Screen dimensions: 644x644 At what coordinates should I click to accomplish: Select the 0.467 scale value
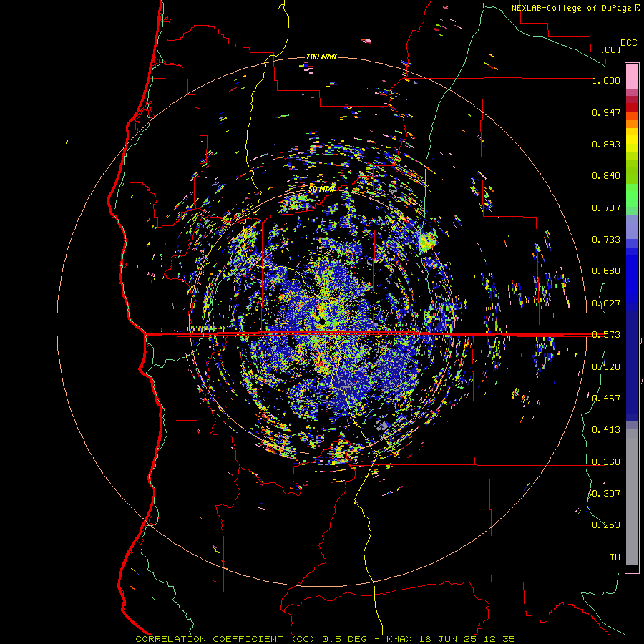(x=606, y=399)
